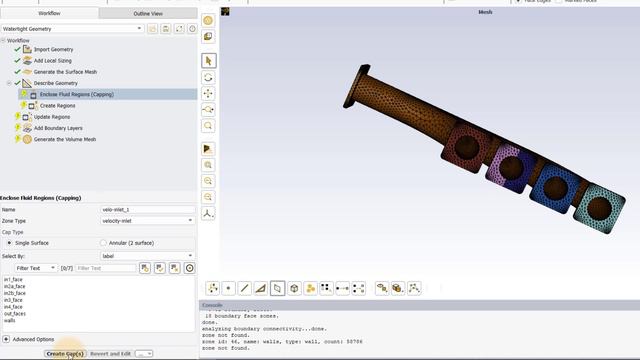Image resolution: width=640 pixels, height=360 pixels.
Task: Select the mouse pointer selection tool
Action: click(x=209, y=61)
